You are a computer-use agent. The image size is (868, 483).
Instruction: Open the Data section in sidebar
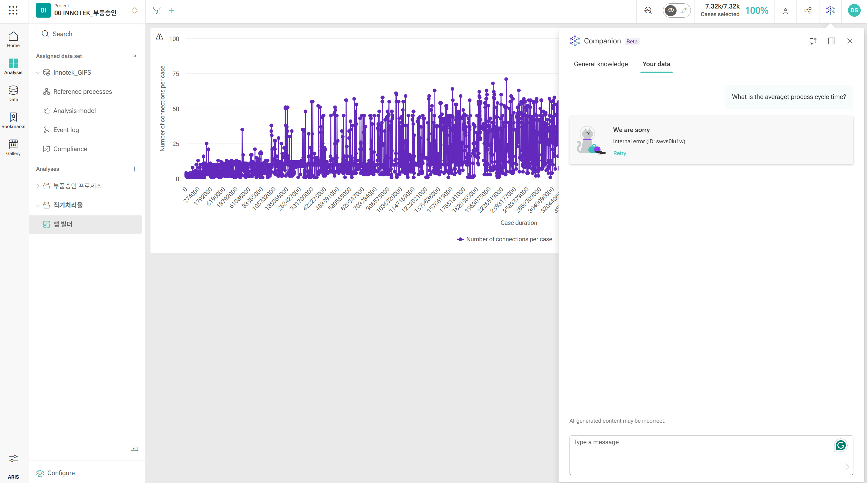(13, 93)
